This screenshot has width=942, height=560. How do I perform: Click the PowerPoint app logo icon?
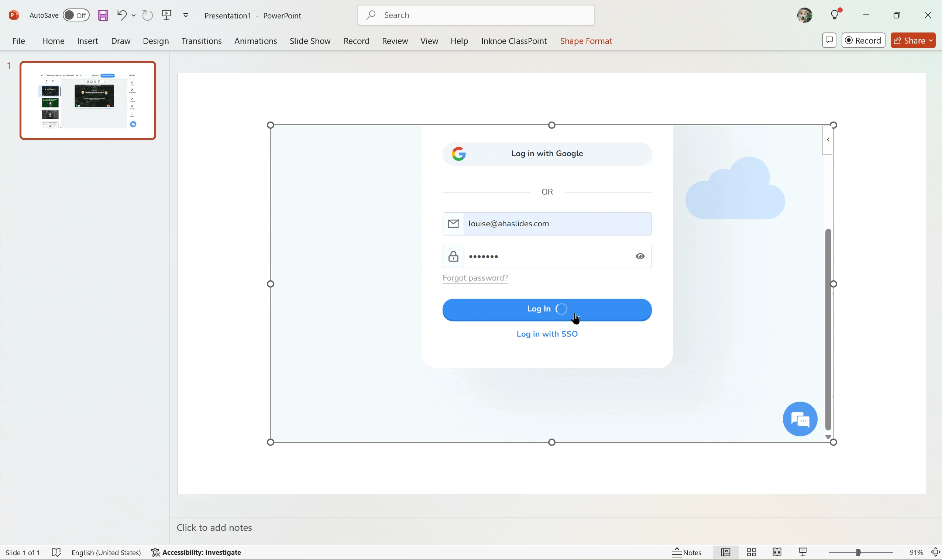(x=14, y=15)
